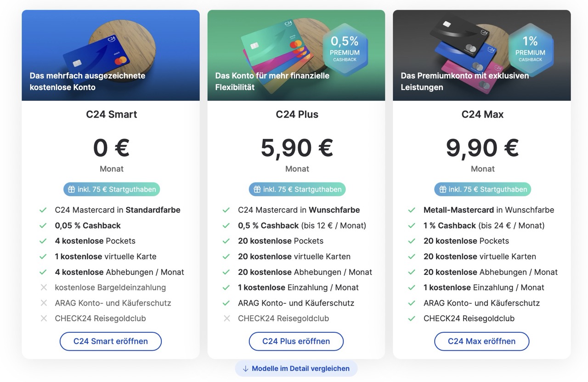The image size is (588, 382).
Task: Choose the C24 Max eröffnen button
Action: (481, 342)
